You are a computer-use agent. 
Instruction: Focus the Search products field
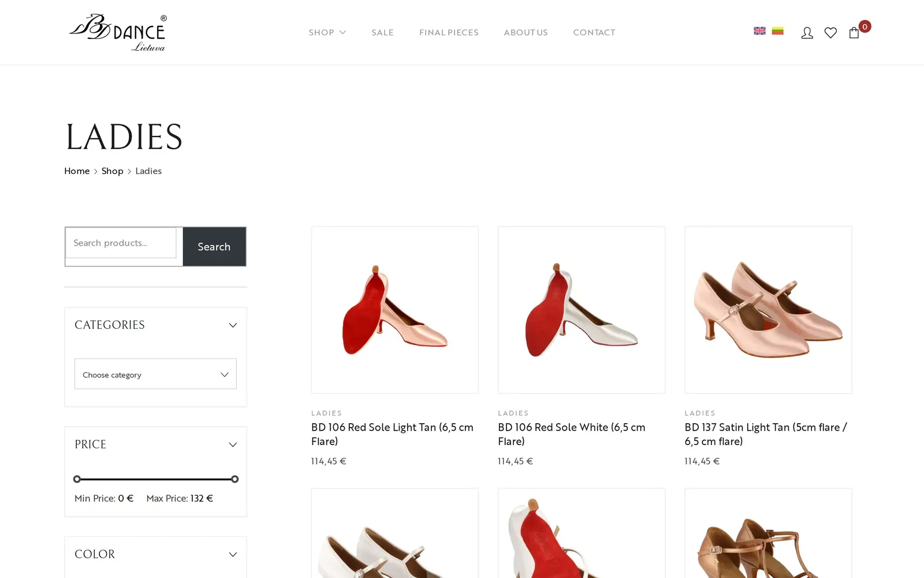[121, 243]
